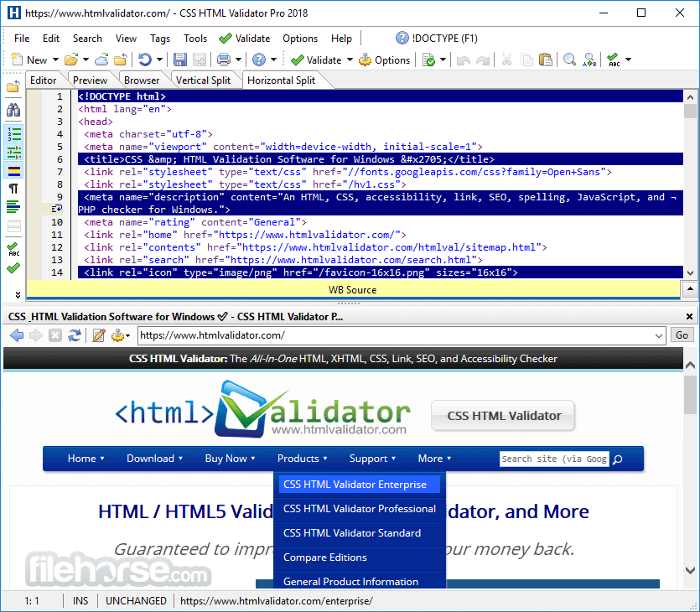
Task: Expand the Reload dropdown arrow
Action: point(159,60)
